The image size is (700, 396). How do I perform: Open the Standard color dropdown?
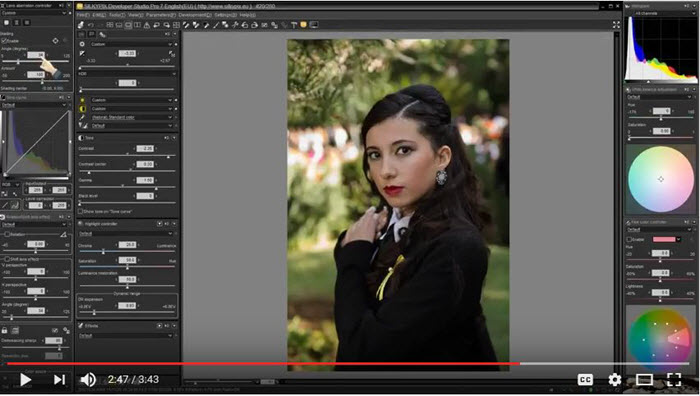(x=131, y=117)
